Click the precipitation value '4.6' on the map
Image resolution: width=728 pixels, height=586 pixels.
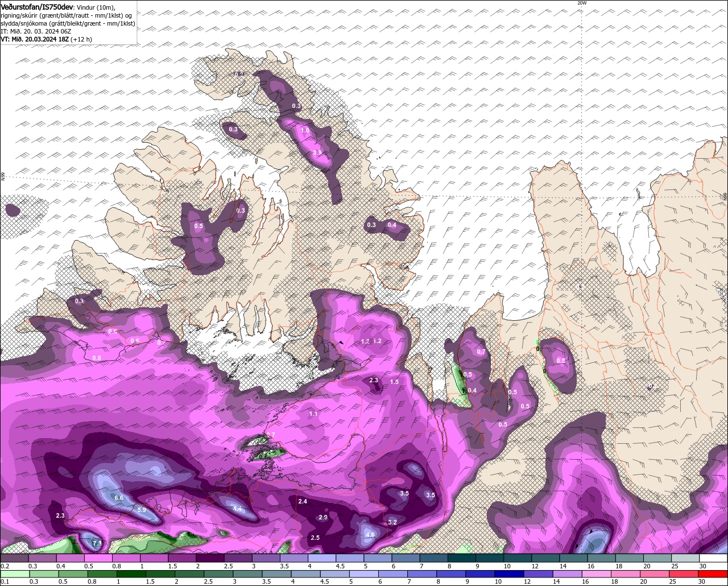pyautogui.click(x=370, y=535)
